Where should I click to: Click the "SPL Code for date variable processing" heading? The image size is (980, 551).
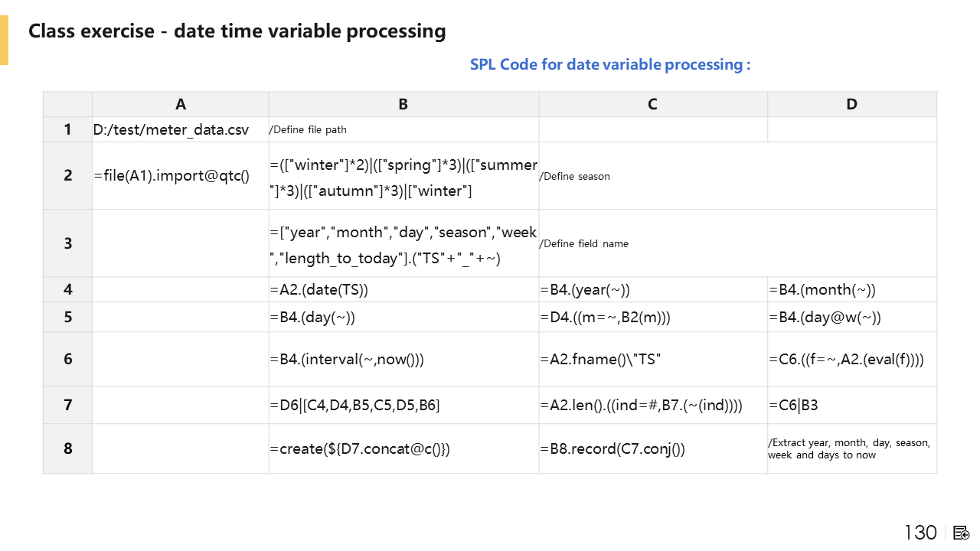[x=609, y=64]
